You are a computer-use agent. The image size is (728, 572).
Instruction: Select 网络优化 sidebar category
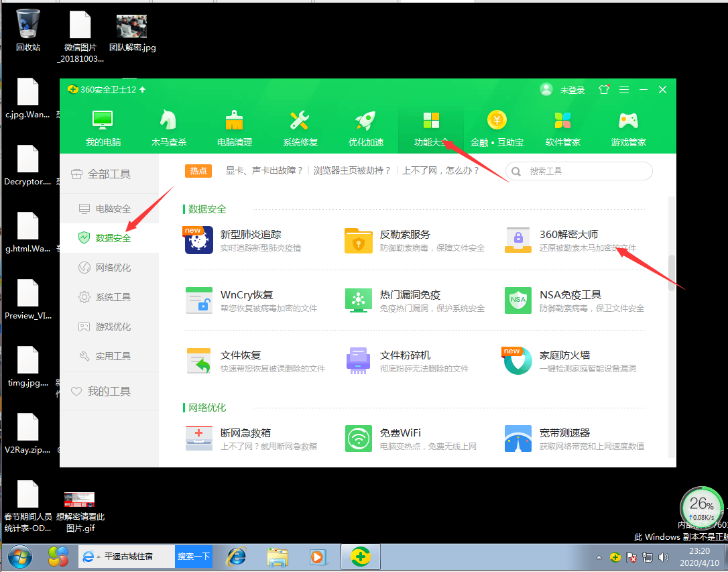point(109,268)
